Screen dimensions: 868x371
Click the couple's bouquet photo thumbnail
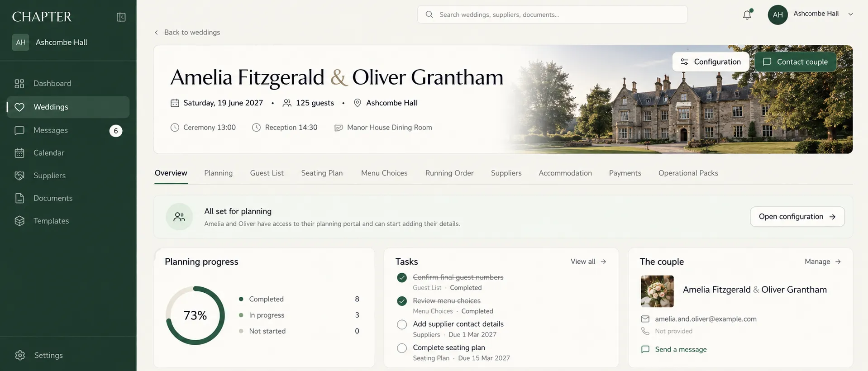coord(657,291)
